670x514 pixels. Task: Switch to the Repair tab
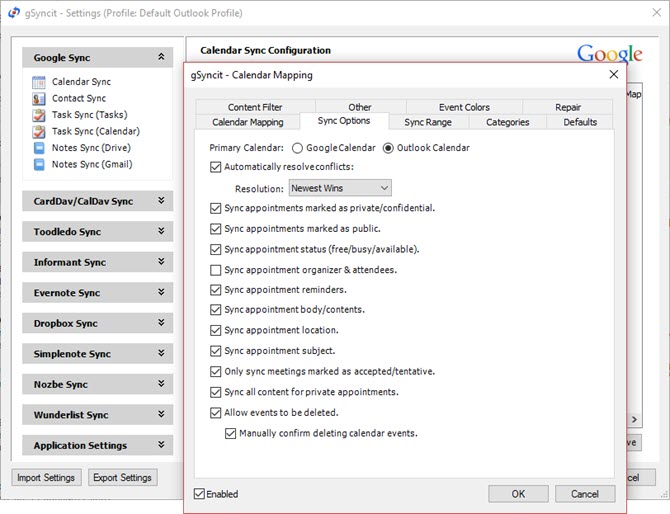[568, 107]
